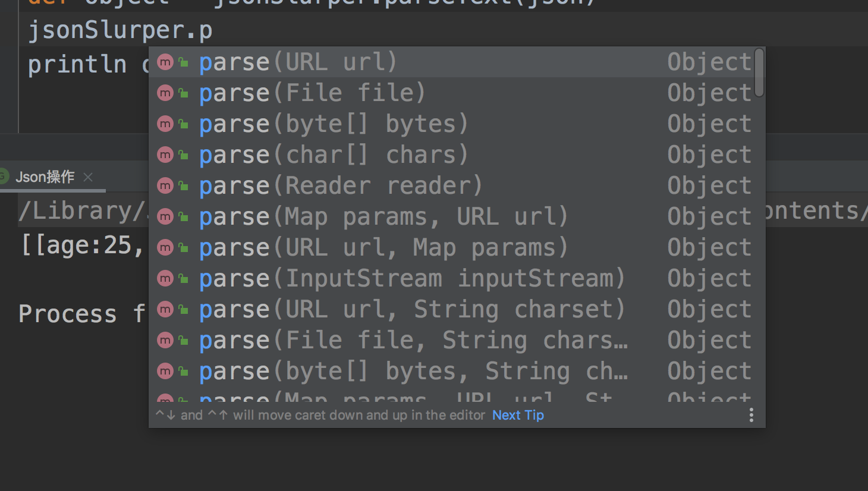This screenshot has width=868, height=491.
Task: Place caret in jsonSlurper.p editor line
Action: 120,30
